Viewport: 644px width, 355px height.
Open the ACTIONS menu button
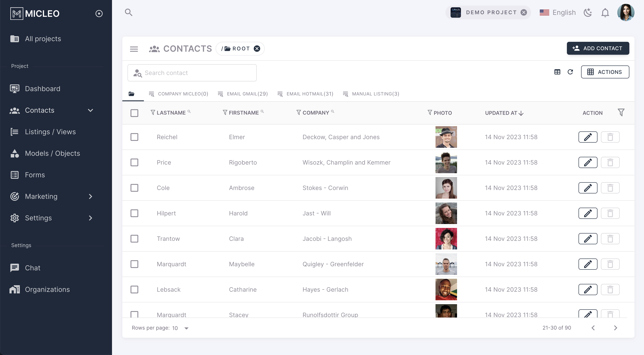pos(605,72)
